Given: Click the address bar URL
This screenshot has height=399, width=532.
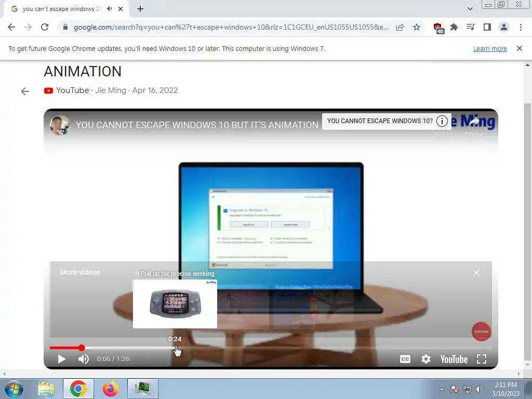Looking at the screenshot, I should click(231, 27).
